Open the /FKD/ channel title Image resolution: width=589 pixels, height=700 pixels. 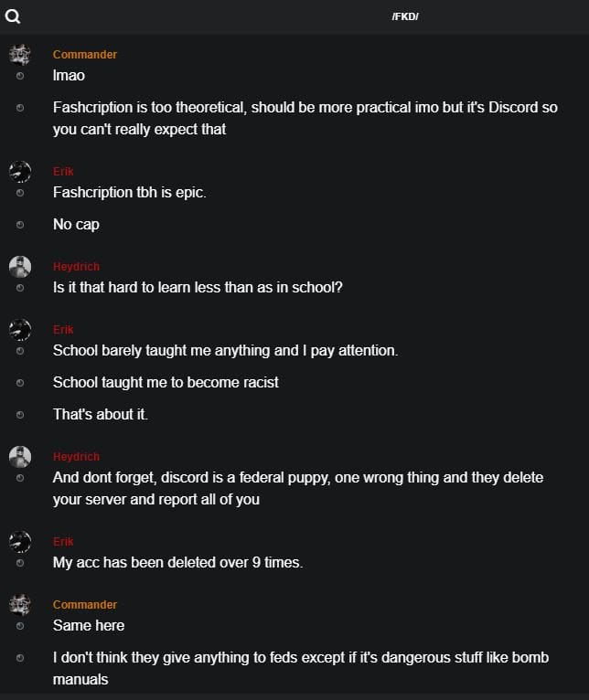point(404,16)
